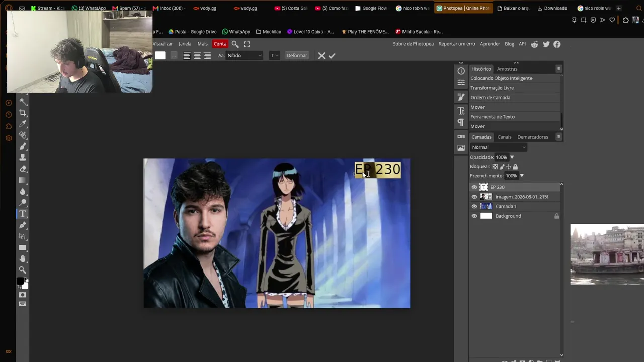
Task: Select the Magic Wand tool
Action: click(x=23, y=101)
